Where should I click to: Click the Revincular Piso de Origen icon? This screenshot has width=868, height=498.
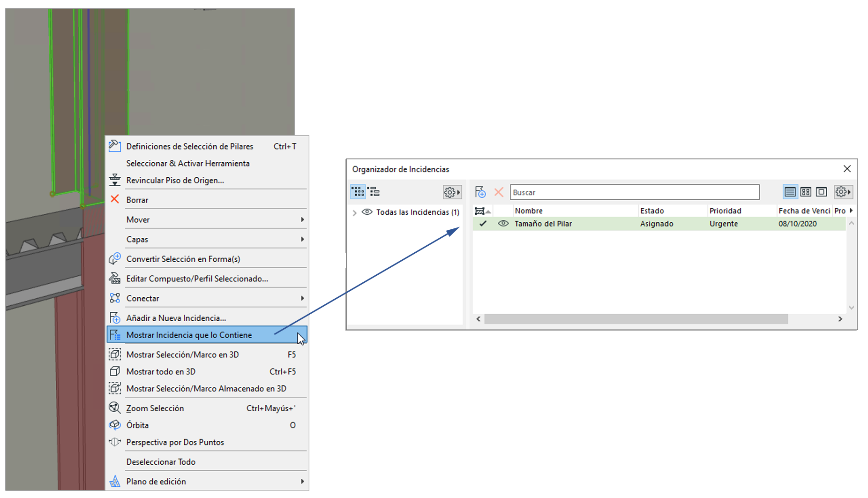[x=115, y=180]
